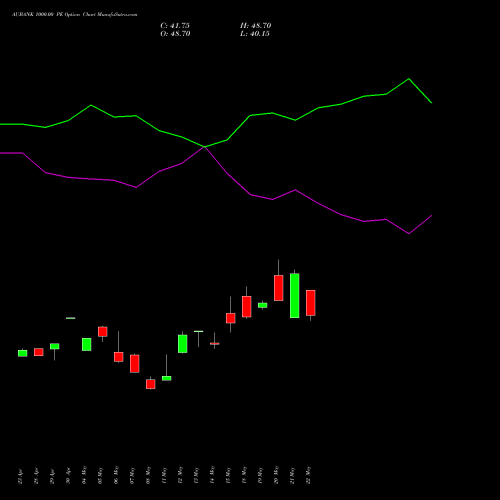
Task: Click the 19 May date label
Action: (x=261, y=476)
